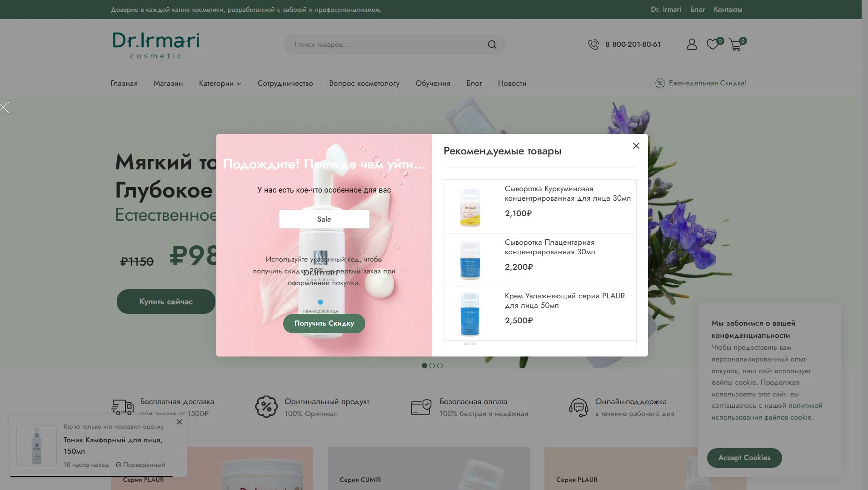Click the Купить сейчас button

pos(166,302)
